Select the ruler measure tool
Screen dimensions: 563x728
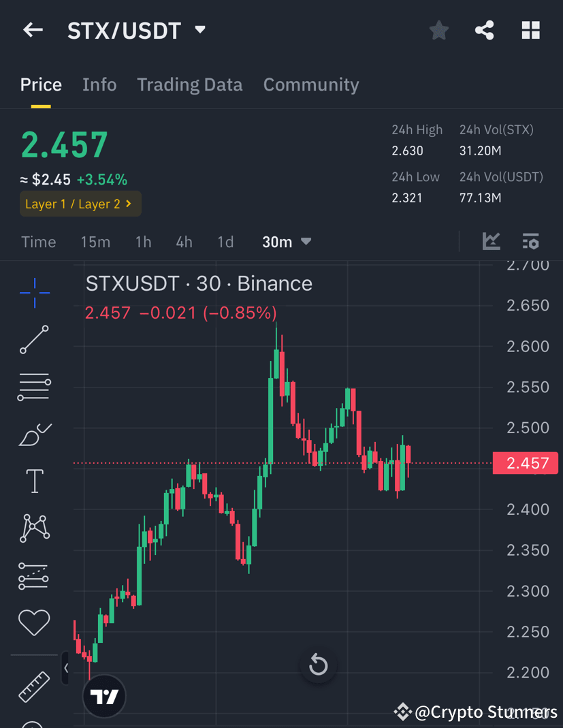34,688
